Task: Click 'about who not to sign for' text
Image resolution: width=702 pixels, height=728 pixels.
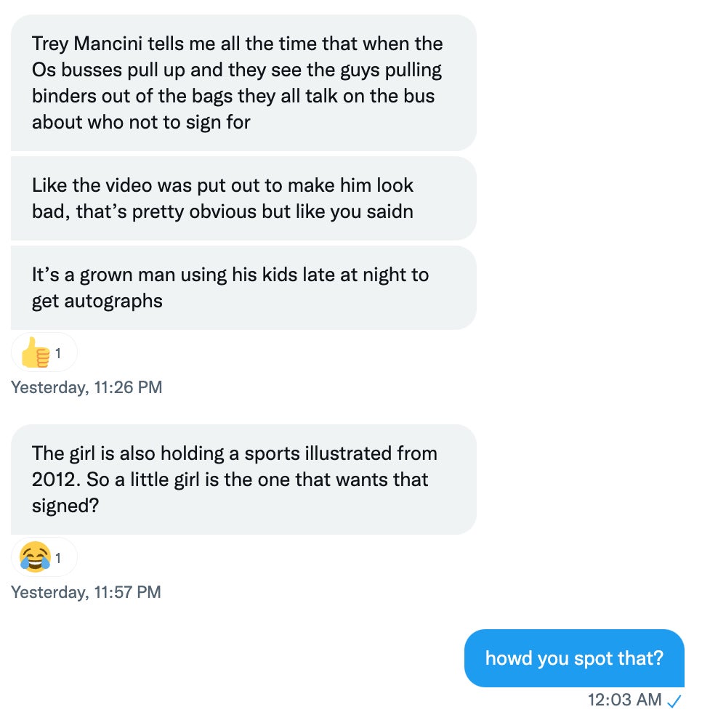Action: pos(140,122)
